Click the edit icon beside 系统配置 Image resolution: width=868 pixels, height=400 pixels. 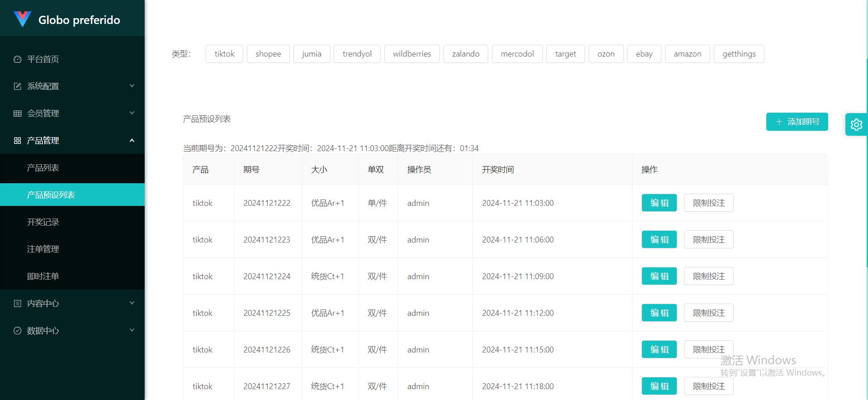point(18,86)
